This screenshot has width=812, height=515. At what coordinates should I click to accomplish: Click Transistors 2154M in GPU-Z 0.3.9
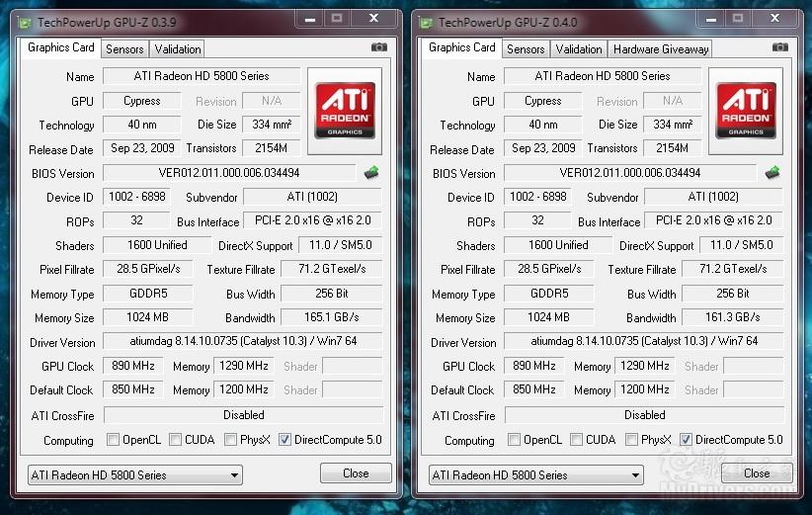[x=272, y=148]
